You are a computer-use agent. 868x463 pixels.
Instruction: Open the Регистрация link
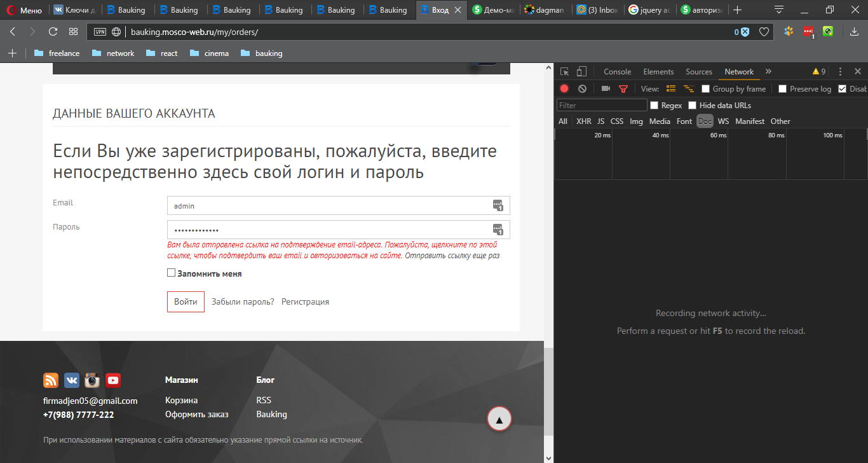(305, 302)
